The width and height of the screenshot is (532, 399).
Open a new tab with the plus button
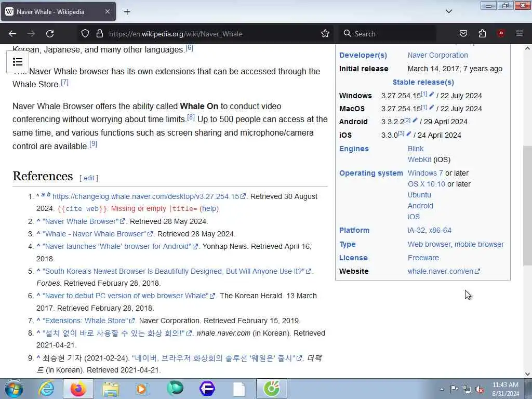(x=127, y=12)
